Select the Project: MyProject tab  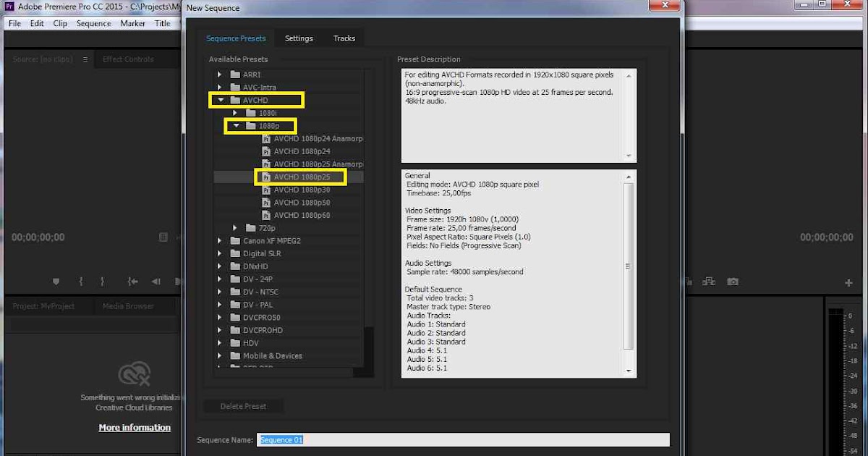click(x=43, y=306)
